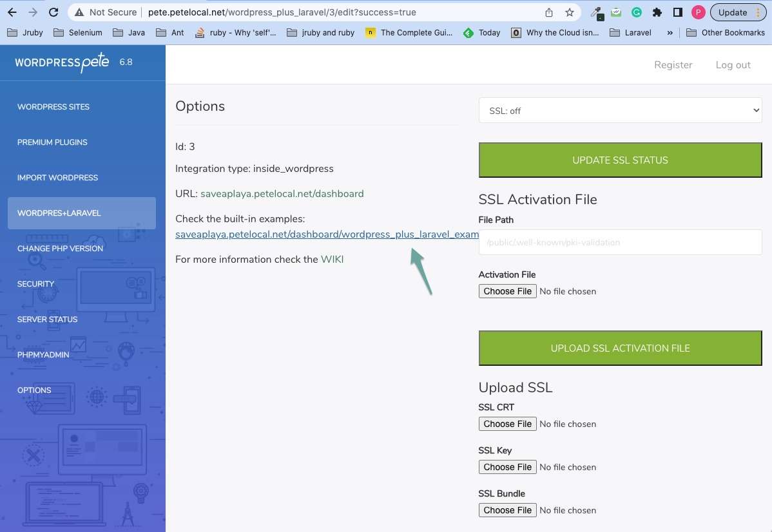Screen dimensions: 772x532
Task: Open the Chrome profile avatar
Action: 698,12
